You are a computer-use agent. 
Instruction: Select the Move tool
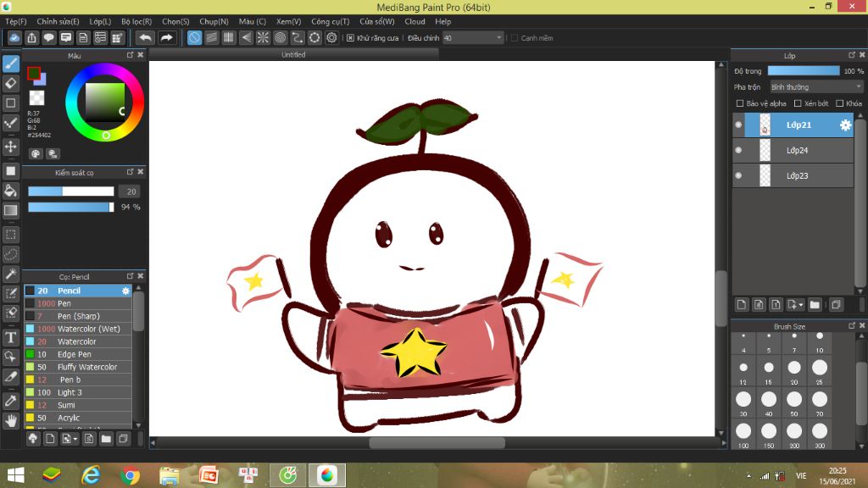click(x=10, y=146)
